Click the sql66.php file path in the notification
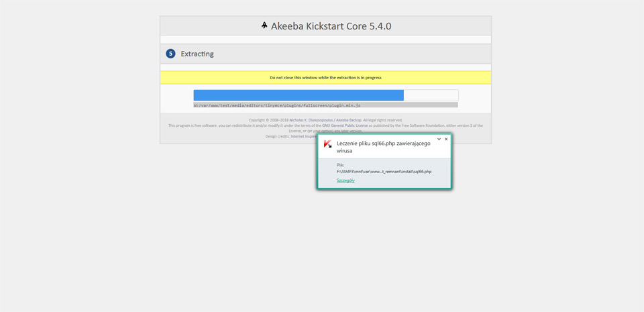 click(384, 172)
